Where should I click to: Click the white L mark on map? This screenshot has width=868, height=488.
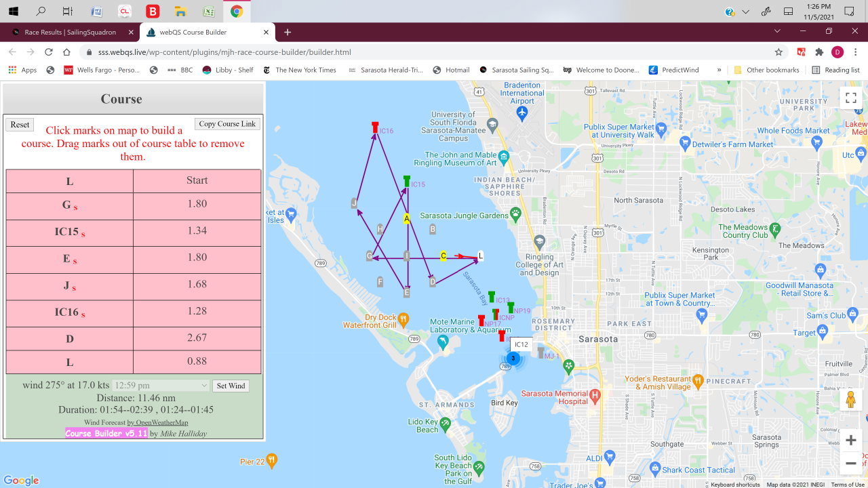tap(480, 256)
